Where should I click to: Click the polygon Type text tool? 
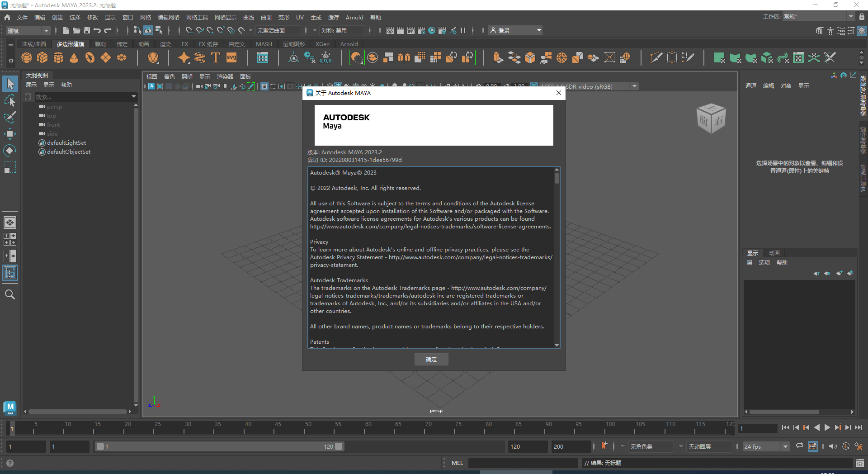(x=216, y=58)
